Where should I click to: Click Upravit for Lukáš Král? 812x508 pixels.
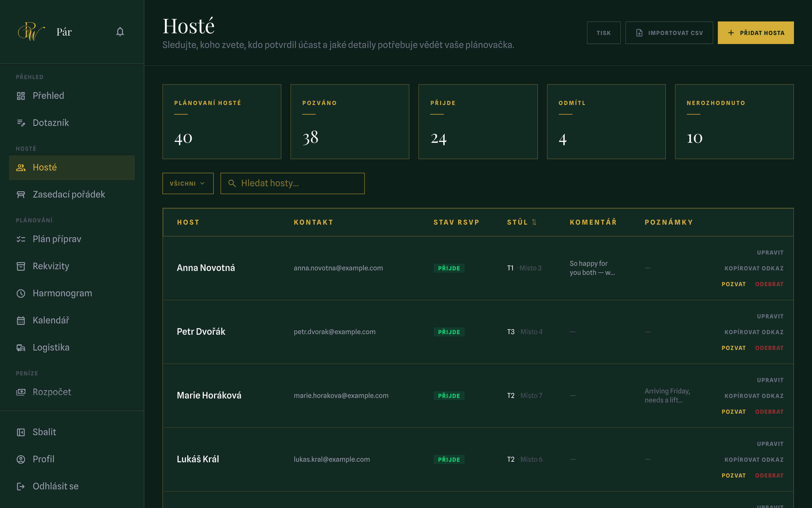click(x=770, y=444)
